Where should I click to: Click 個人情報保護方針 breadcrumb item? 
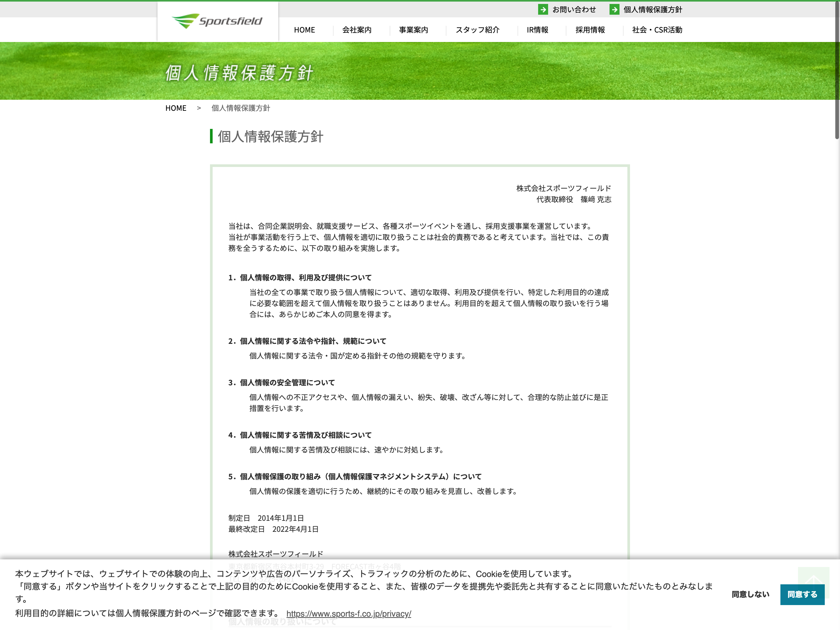[x=240, y=108]
